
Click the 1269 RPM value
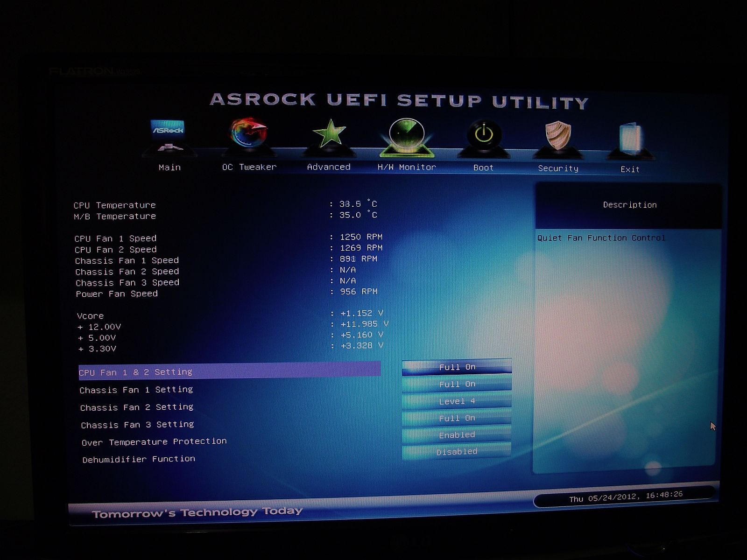click(361, 248)
